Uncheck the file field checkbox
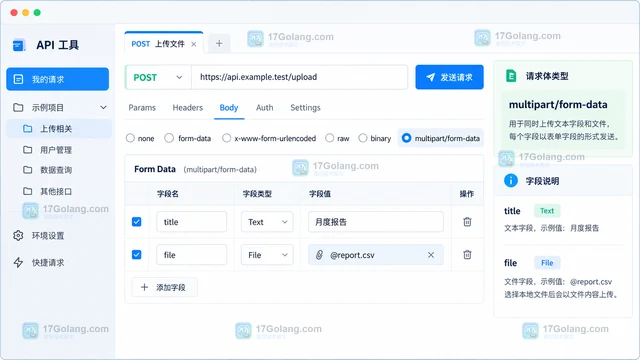This screenshot has width=640, height=360. pos(137,255)
